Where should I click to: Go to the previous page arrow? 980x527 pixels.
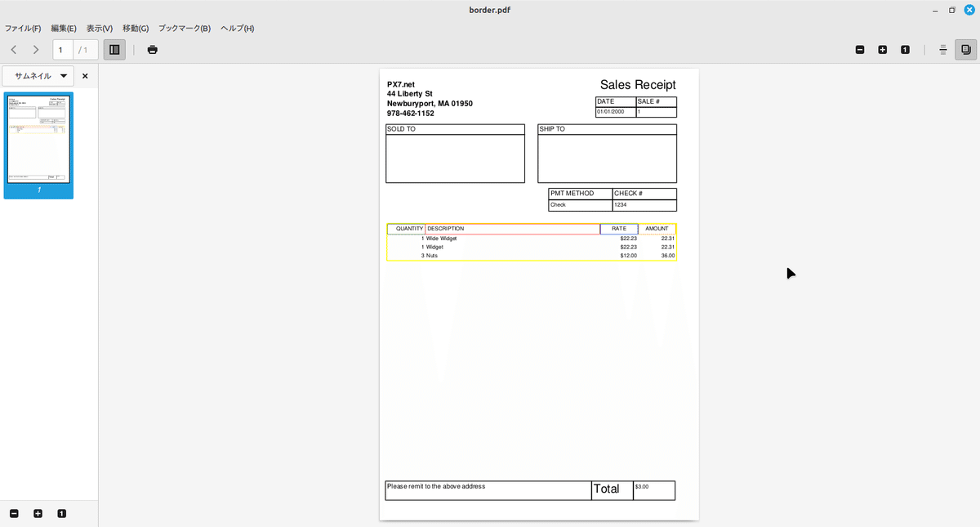pyautogui.click(x=13, y=49)
